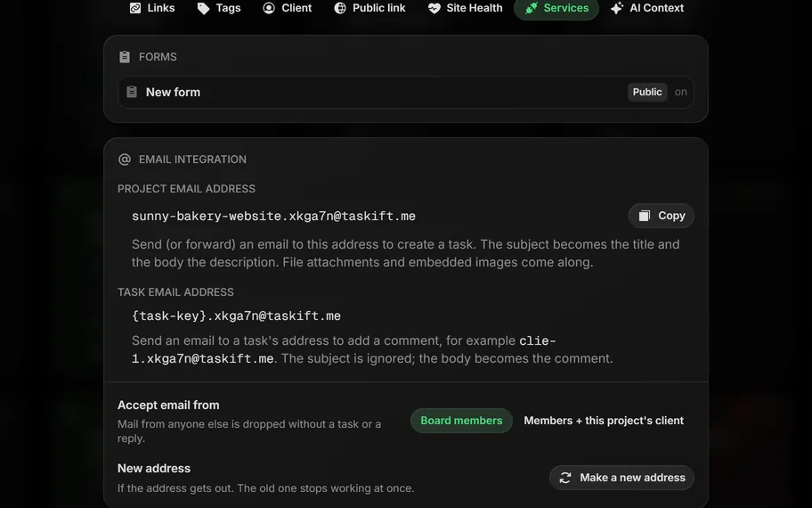Open the Client tab
The image size is (812, 508).
[287, 8]
